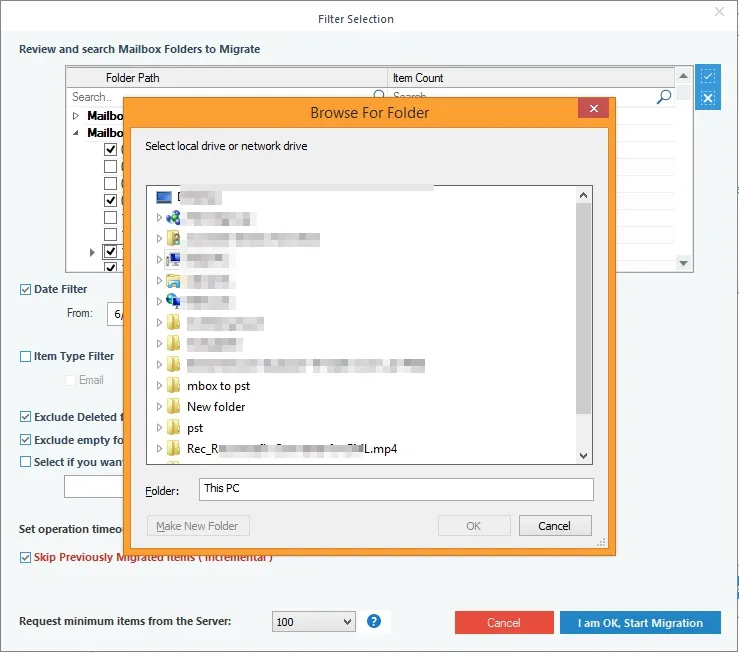Screen dimensions: 739x653
Task: Select 'New folder' row in tree
Action: 216,407
